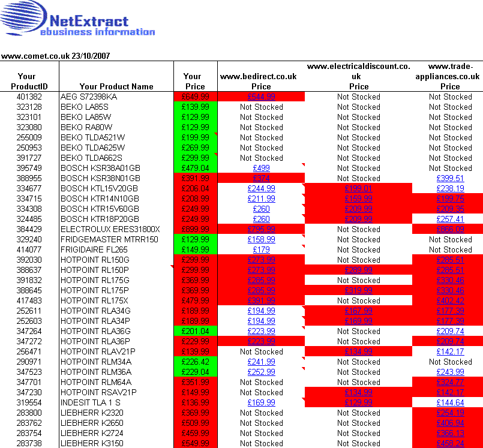Follow the £402.42 trade-appliances price link
483x448 pixels.
[450, 300]
